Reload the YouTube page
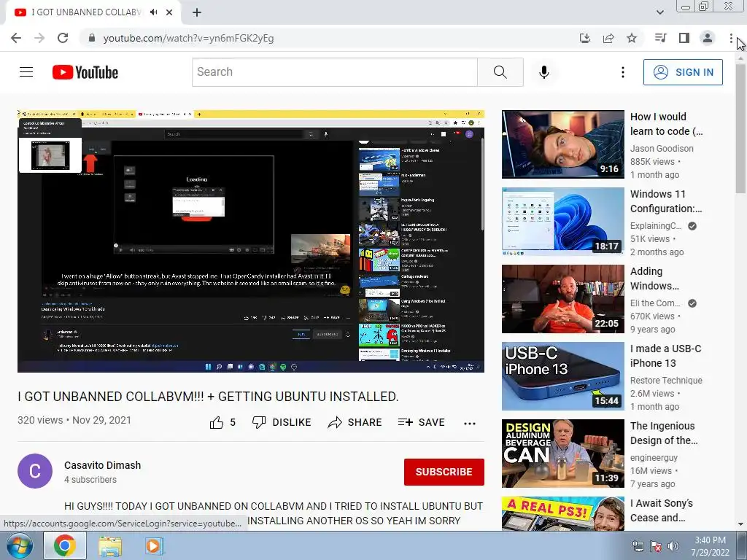Screen dimensions: 747x560 [63, 38]
